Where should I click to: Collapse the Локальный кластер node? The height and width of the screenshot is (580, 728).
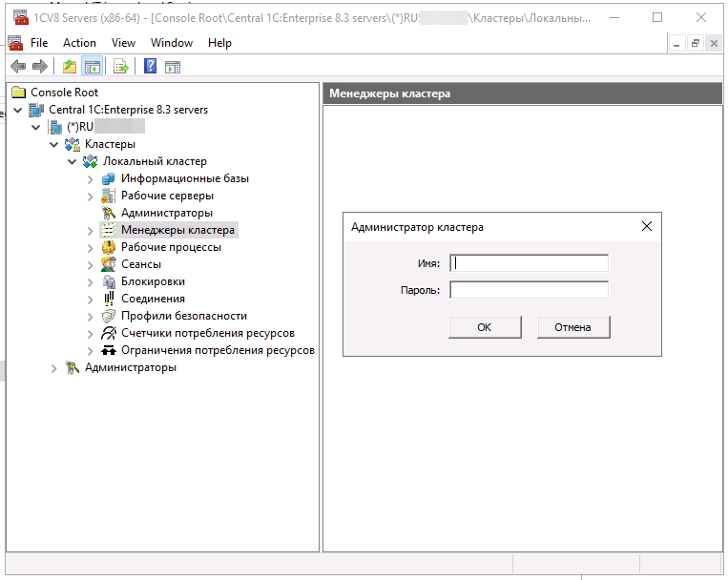click(x=72, y=161)
